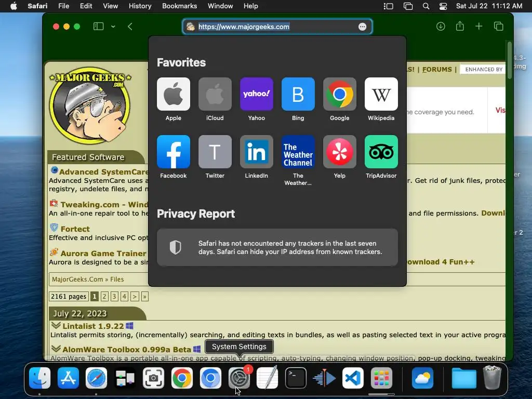The height and width of the screenshot is (399, 532).
Task: Open the Privacy Report shield card
Action: coord(277,247)
